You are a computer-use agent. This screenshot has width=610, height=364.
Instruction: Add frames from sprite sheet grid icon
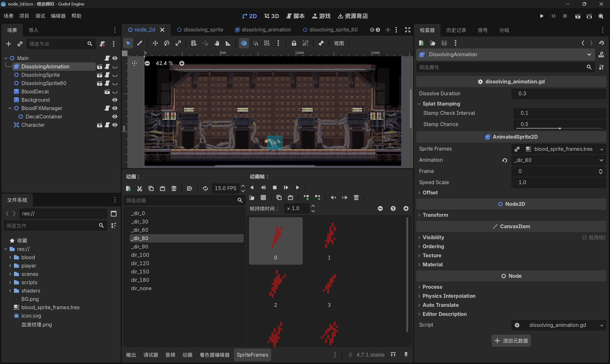click(263, 197)
